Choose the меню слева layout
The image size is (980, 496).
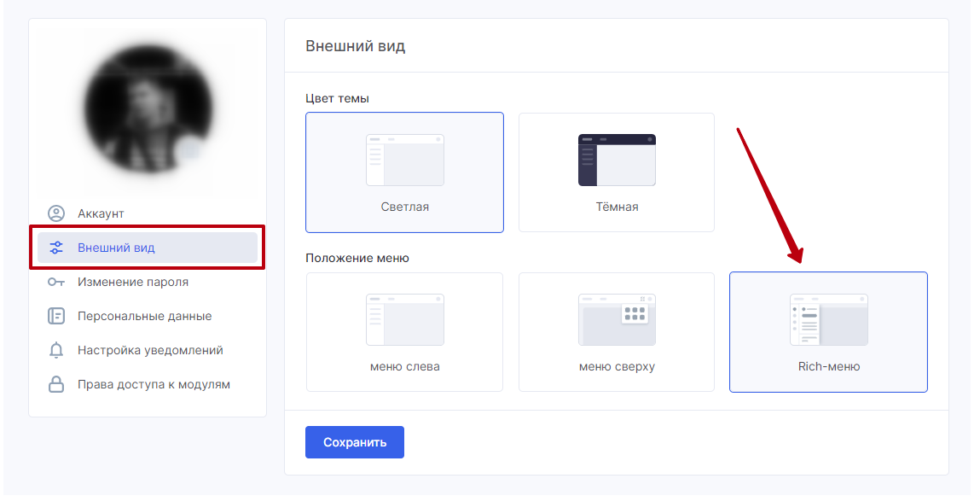pyautogui.click(x=404, y=332)
